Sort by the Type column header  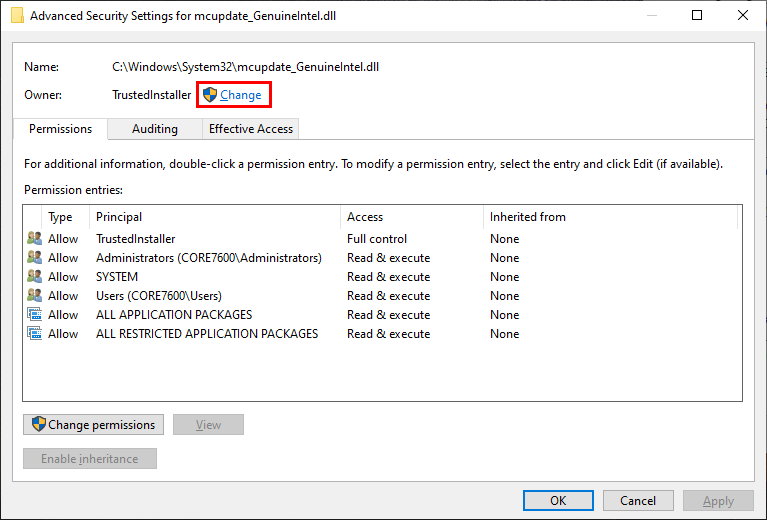[66, 217]
